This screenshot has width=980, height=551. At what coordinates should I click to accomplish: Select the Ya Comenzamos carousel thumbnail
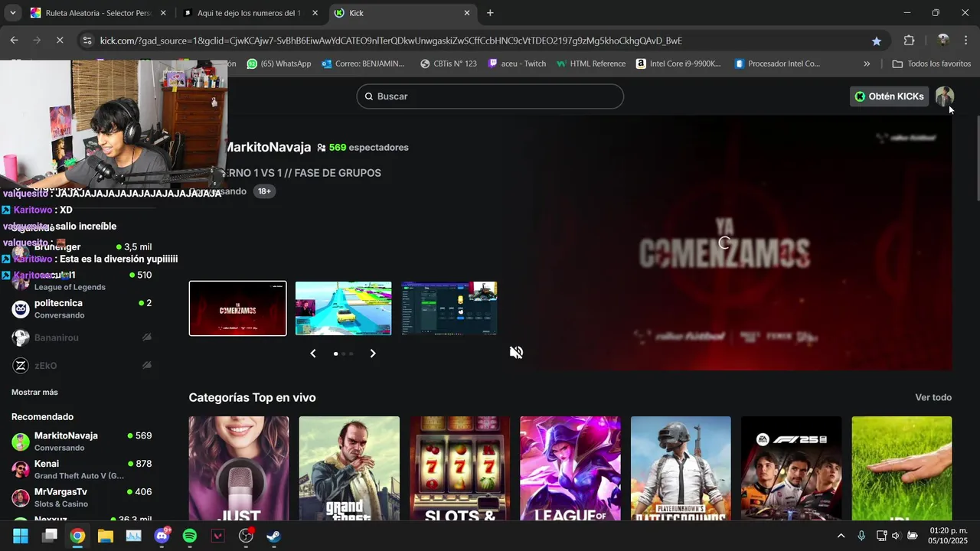[238, 308]
